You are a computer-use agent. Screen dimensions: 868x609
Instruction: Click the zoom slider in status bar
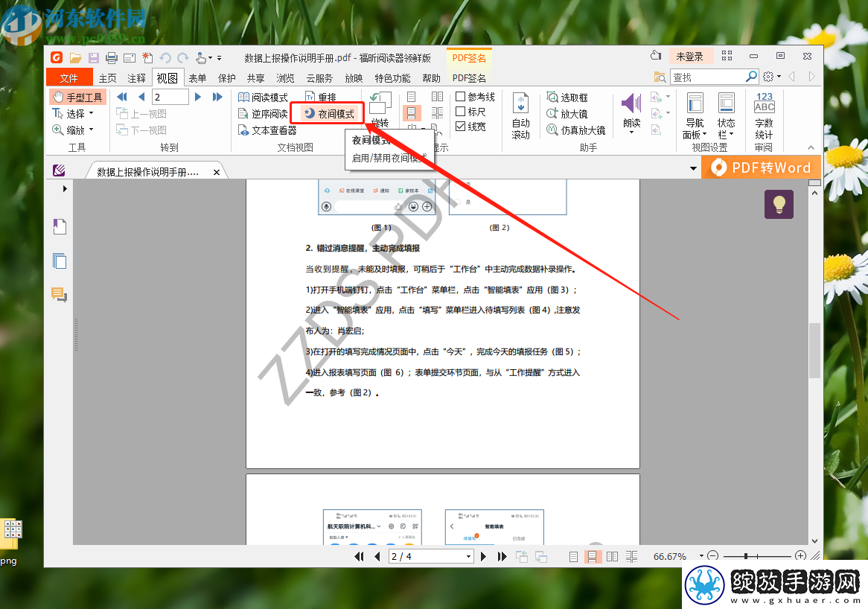coord(757,556)
